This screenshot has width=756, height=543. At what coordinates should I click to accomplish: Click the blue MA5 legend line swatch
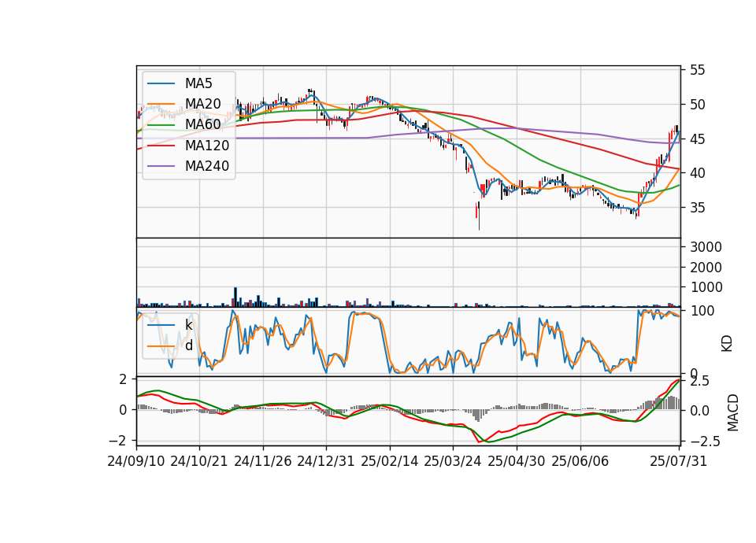pyautogui.click(x=161, y=84)
